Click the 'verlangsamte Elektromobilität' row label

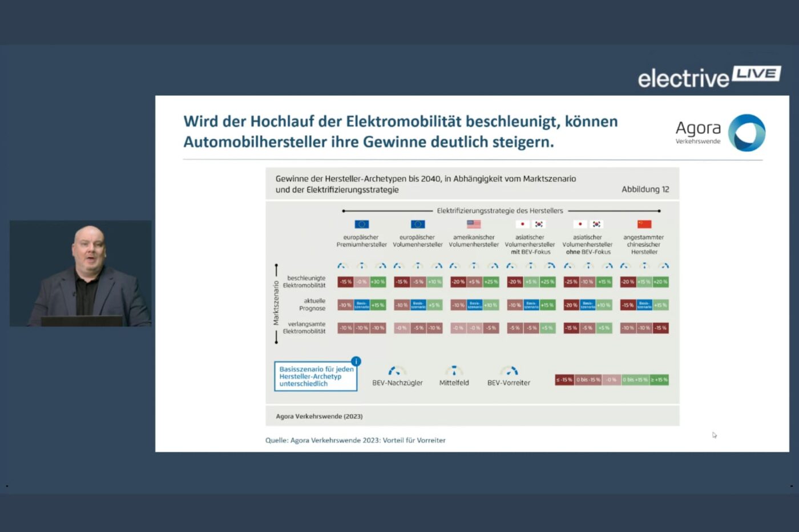pyautogui.click(x=304, y=327)
